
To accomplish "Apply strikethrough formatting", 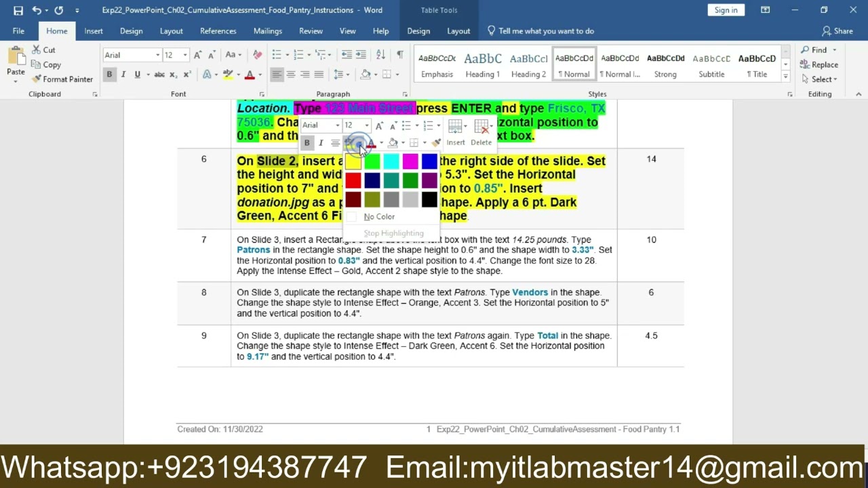I will pyautogui.click(x=159, y=75).
